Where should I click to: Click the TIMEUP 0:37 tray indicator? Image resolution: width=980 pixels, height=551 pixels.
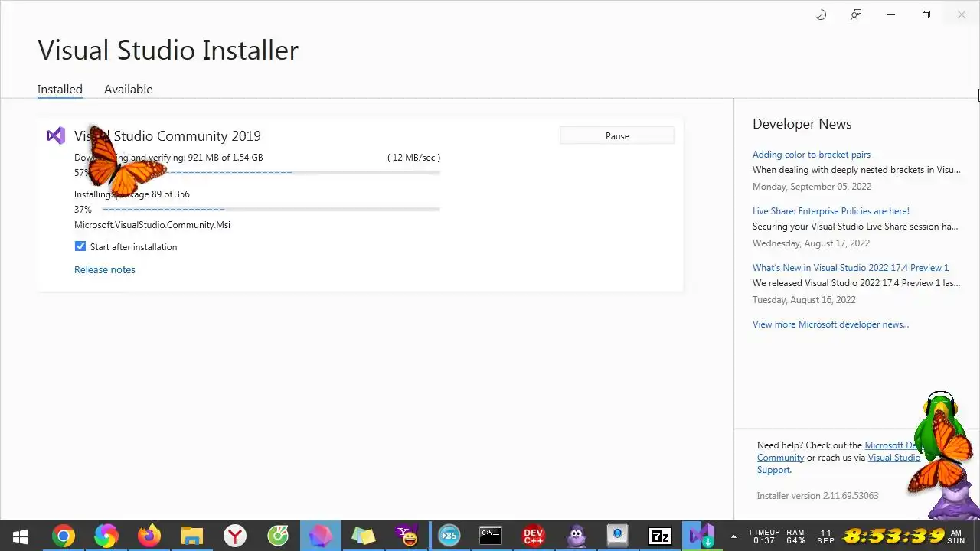click(x=764, y=536)
